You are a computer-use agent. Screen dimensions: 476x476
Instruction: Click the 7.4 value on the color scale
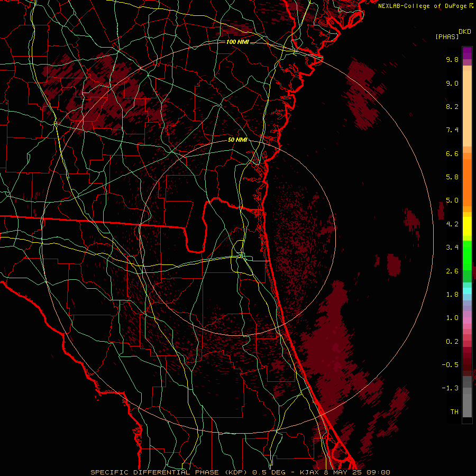452,130
